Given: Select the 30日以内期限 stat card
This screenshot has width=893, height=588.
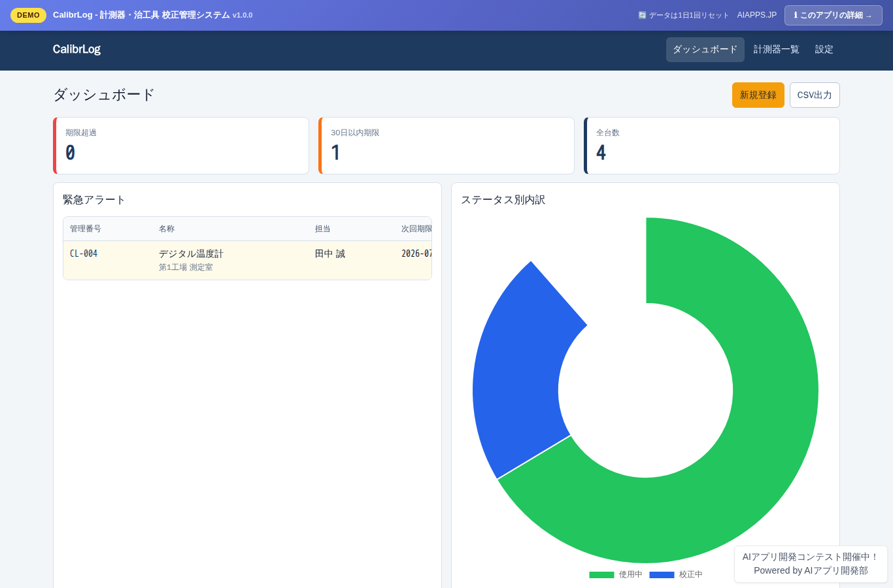Looking at the screenshot, I should click(x=446, y=146).
